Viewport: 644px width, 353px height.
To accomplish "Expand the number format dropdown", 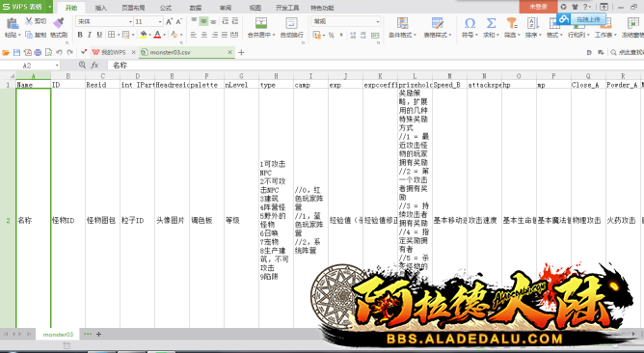I will tap(346, 21).
